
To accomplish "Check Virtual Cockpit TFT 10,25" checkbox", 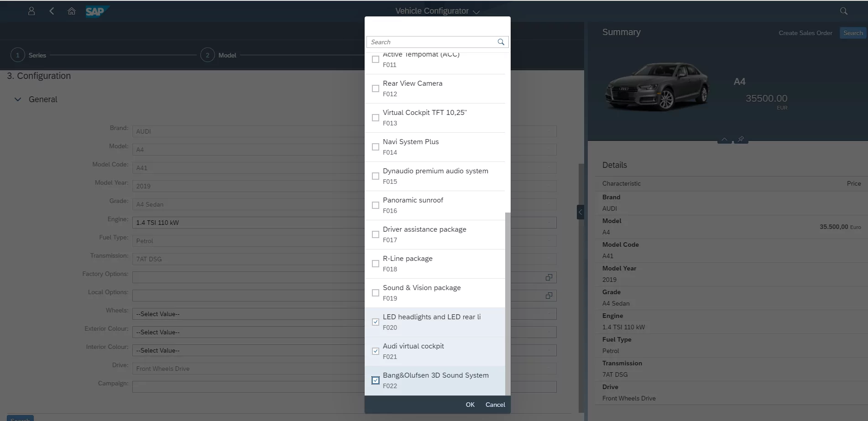I will pos(376,118).
